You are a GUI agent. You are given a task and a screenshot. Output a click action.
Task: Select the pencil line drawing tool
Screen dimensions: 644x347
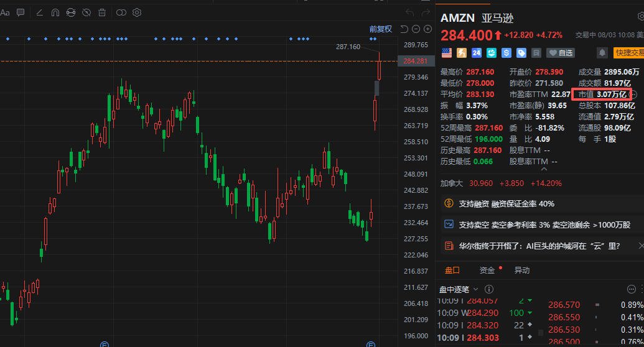click(39, 12)
